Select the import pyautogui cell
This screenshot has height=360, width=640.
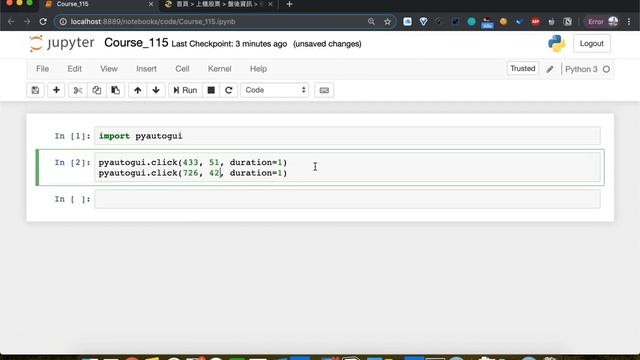click(x=347, y=136)
